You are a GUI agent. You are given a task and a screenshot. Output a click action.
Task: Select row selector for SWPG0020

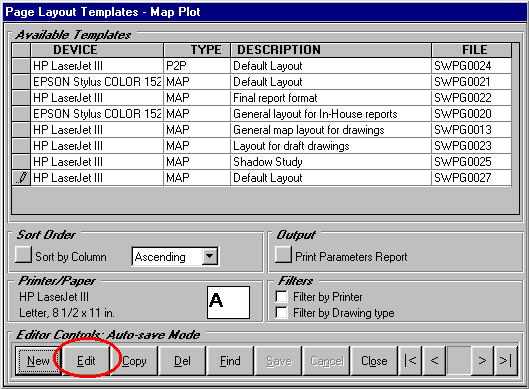tap(21, 114)
